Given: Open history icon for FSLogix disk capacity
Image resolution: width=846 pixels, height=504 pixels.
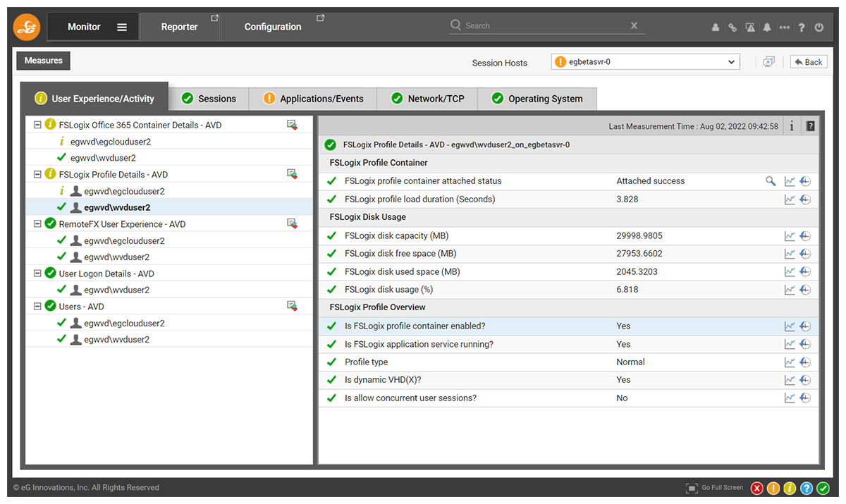Looking at the screenshot, I should pos(805,236).
